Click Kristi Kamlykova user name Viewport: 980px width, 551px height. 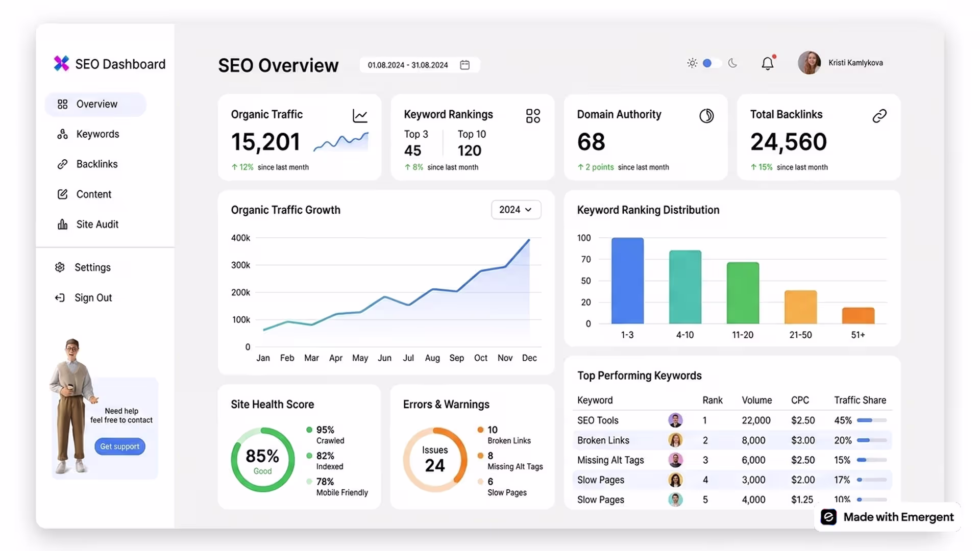[855, 63]
